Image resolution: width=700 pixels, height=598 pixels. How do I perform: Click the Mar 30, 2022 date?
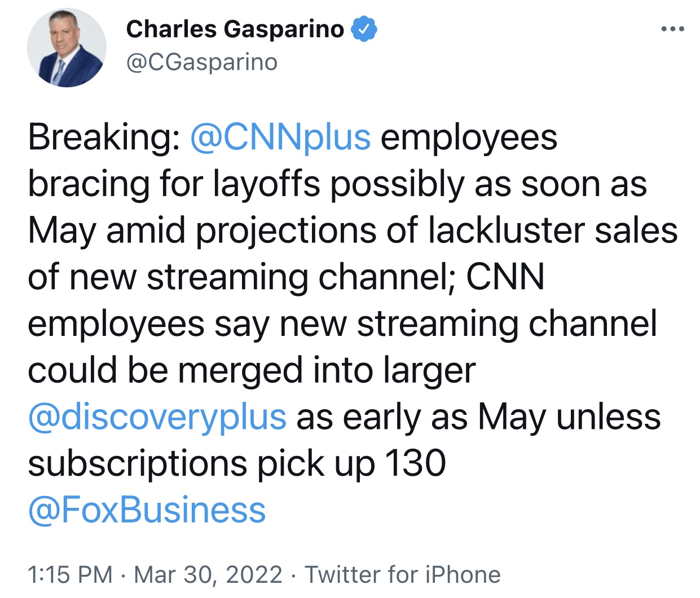208,575
